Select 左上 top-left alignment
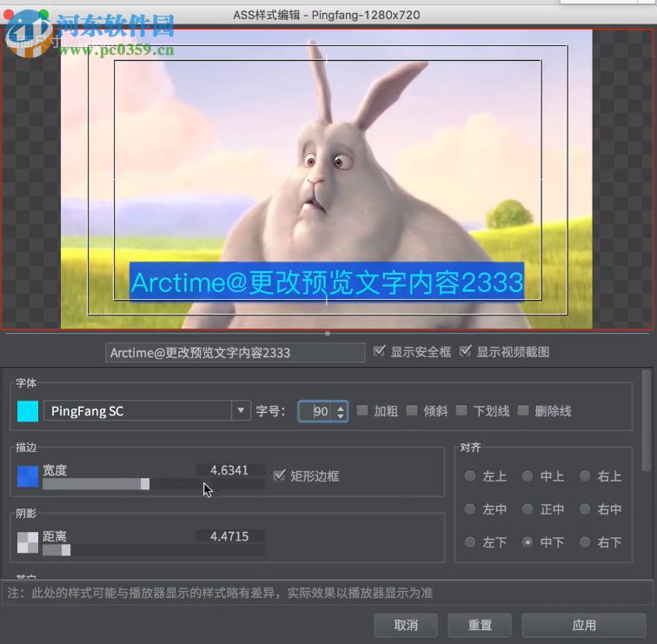This screenshot has width=657, height=644. pos(470,476)
